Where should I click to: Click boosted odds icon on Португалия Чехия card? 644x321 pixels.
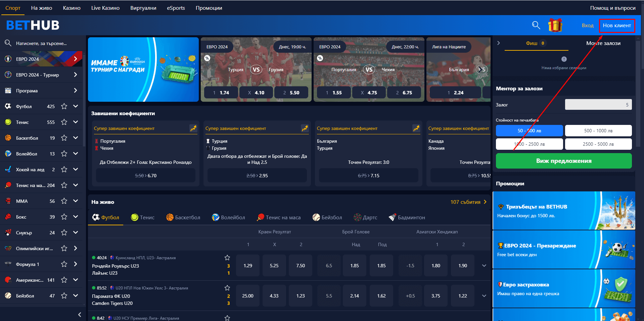point(193,128)
